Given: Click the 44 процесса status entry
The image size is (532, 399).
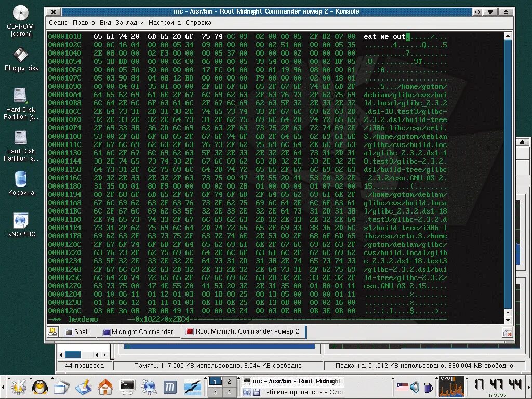Looking at the screenshot, I should pos(85,366).
